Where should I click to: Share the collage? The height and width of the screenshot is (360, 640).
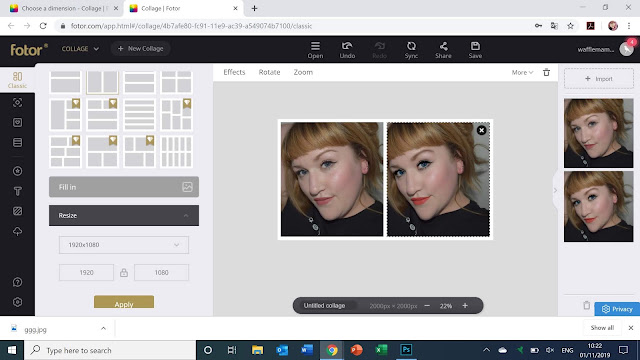[x=443, y=50]
